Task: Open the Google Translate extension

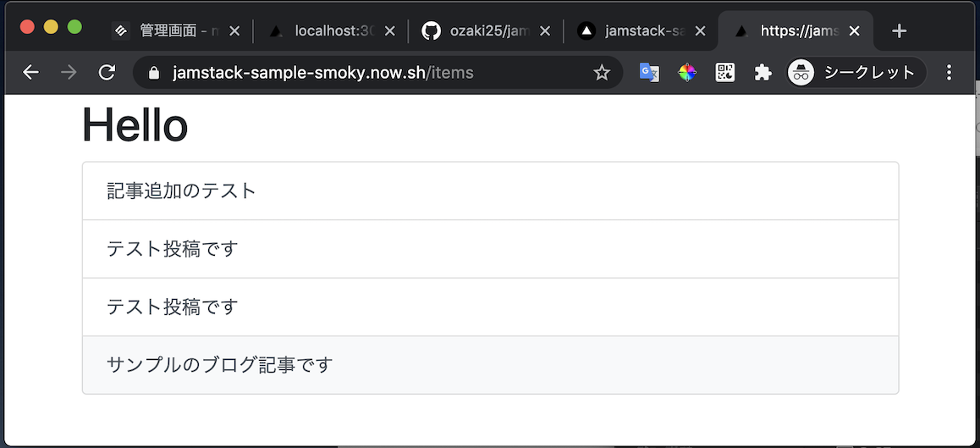Action: 649,73
